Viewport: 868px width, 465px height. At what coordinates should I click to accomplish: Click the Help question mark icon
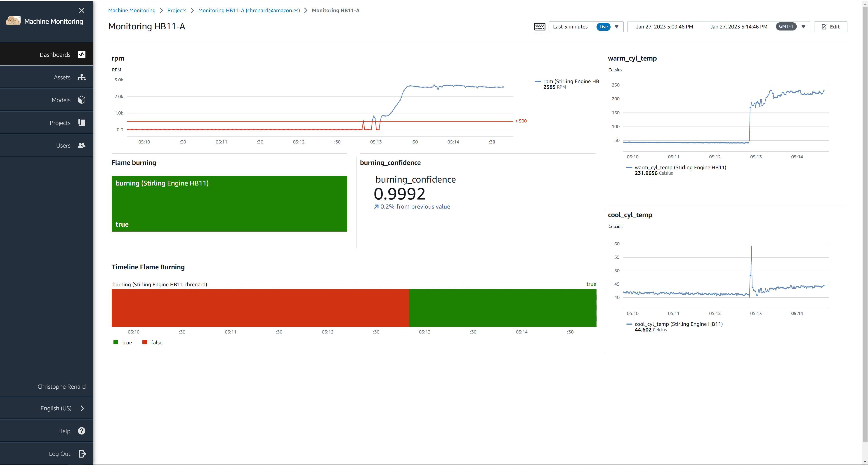tap(82, 431)
